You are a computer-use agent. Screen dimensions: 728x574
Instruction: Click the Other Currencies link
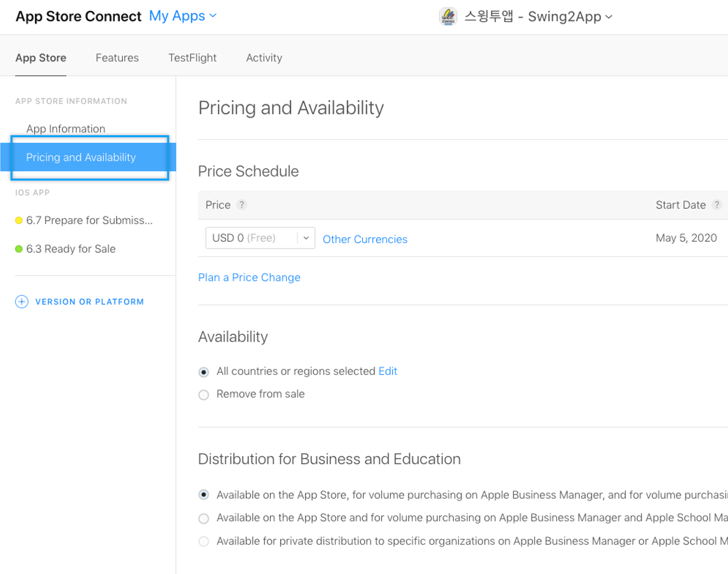365,239
